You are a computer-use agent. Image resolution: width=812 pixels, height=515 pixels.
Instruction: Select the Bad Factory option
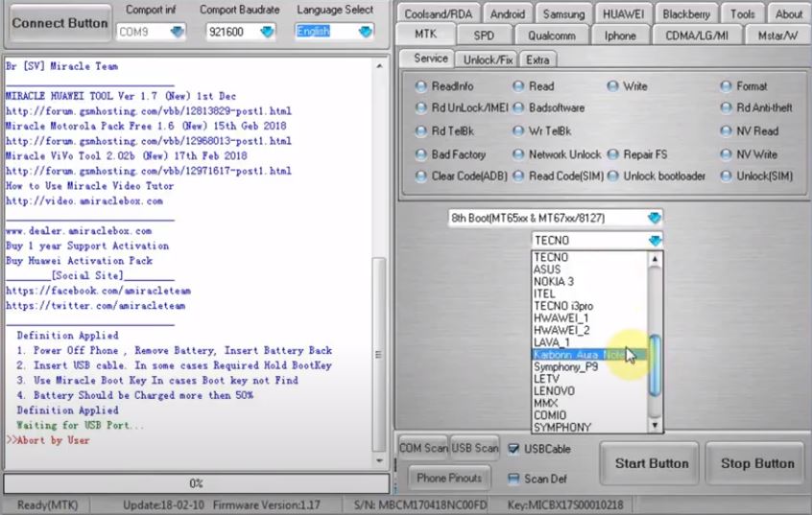pos(421,154)
